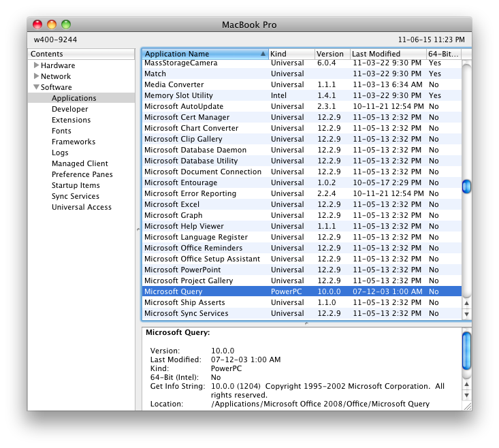Select the Microsoft Office Setup Assistant row
This screenshot has height=448, width=499.
click(302, 259)
